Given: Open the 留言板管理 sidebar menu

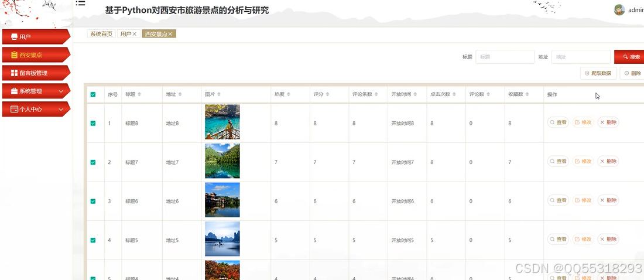Looking at the screenshot, I should pyautogui.click(x=36, y=73).
